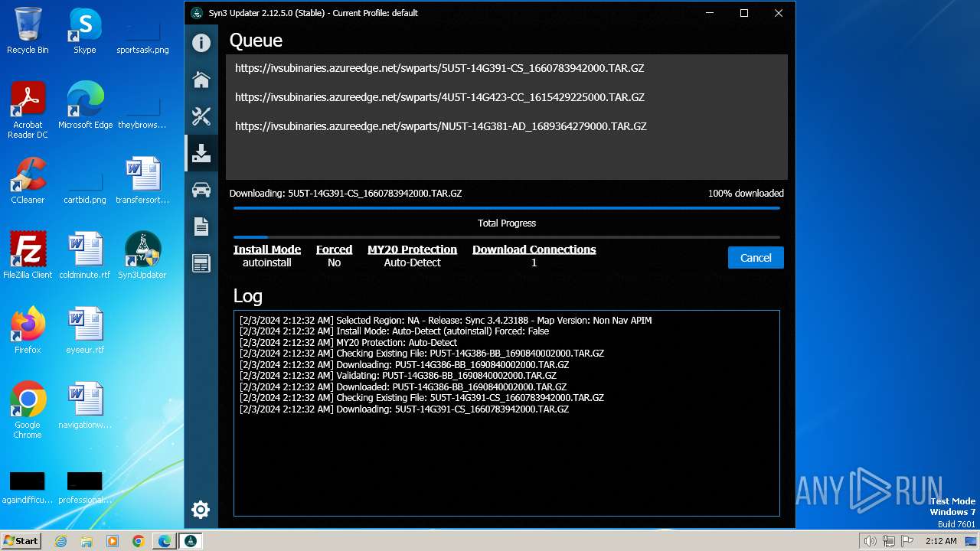The width and height of the screenshot is (980, 551).
Task: Open Google Chrome desktop shortcut
Action: [28, 411]
